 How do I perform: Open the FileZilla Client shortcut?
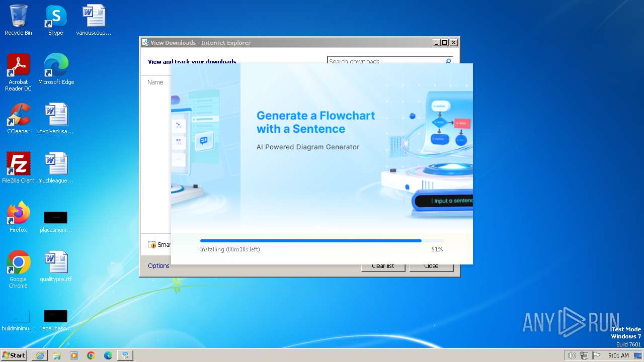(18, 168)
